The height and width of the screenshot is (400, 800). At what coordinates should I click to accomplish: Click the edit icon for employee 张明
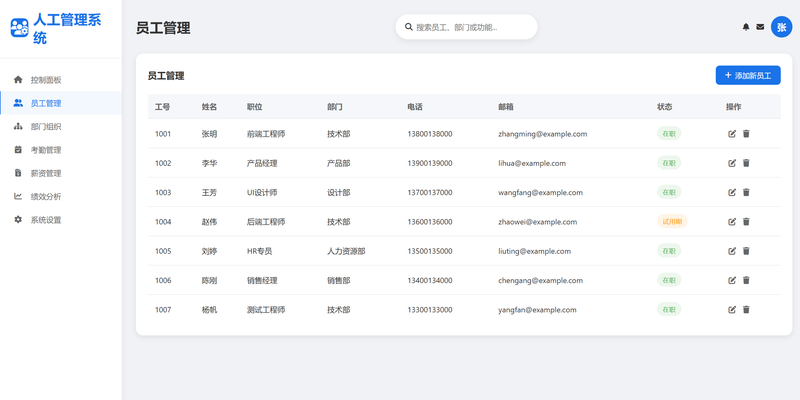pos(732,134)
